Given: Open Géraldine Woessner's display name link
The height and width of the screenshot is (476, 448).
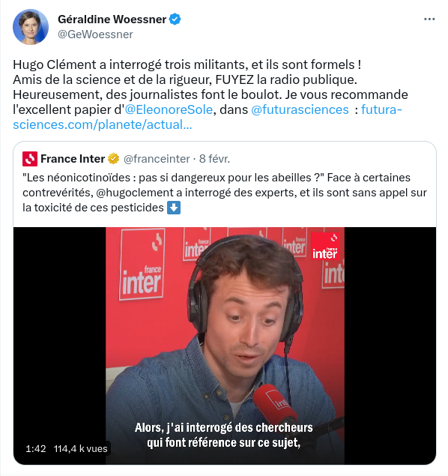Looking at the screenshot, I should click(x=112, y=19).
